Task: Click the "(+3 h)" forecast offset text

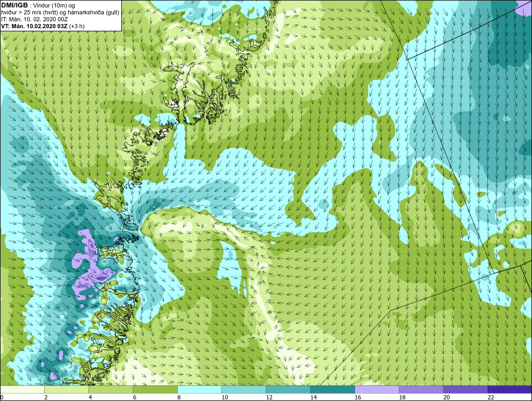Action: [77, 26]
